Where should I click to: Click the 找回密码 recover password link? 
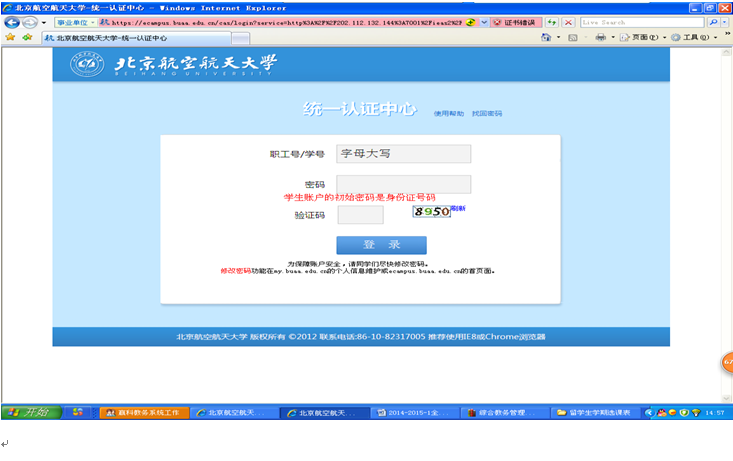click(487, 114)
